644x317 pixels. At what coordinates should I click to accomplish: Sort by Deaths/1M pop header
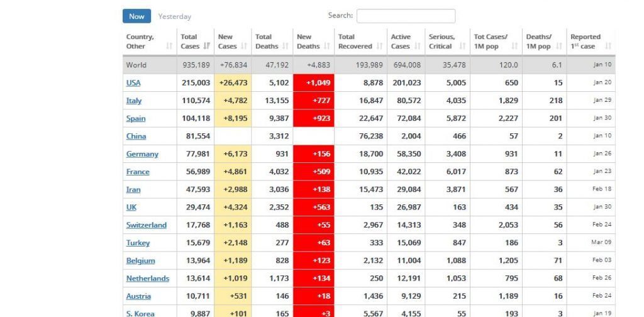click(x=544, y=42)
